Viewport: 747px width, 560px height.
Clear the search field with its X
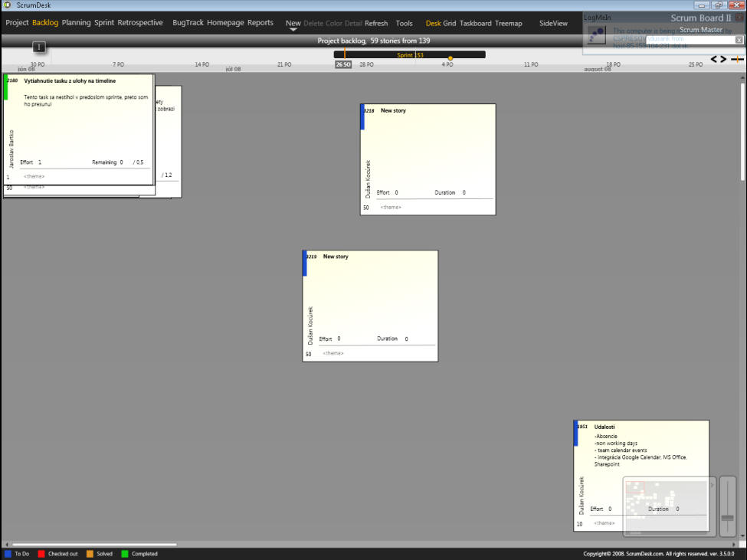[739, 40]
